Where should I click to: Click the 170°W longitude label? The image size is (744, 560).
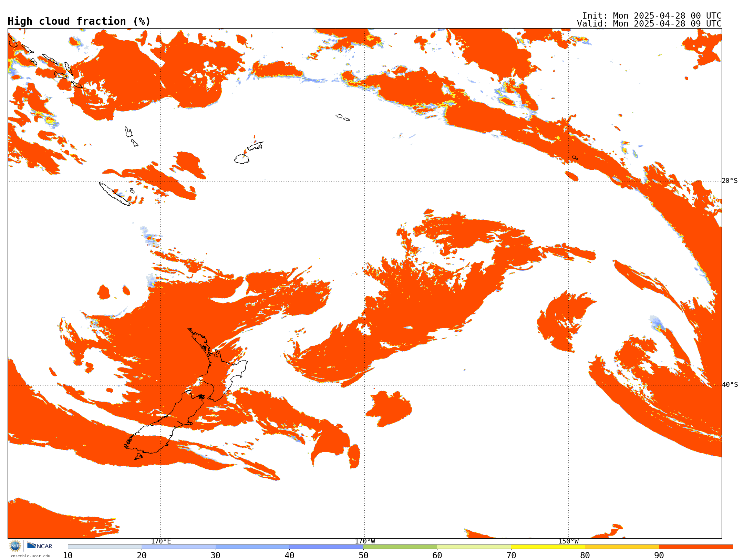point(365,541)
